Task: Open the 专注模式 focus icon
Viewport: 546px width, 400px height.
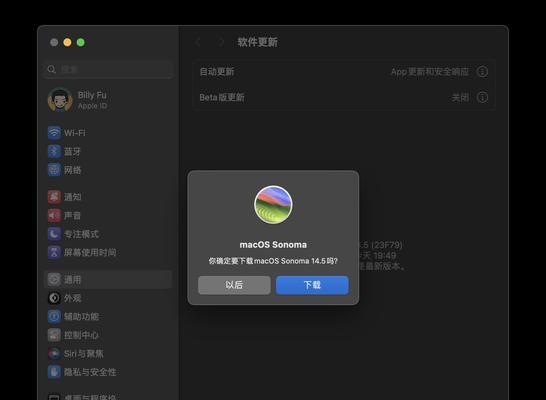Action: [x=54, y=234]
